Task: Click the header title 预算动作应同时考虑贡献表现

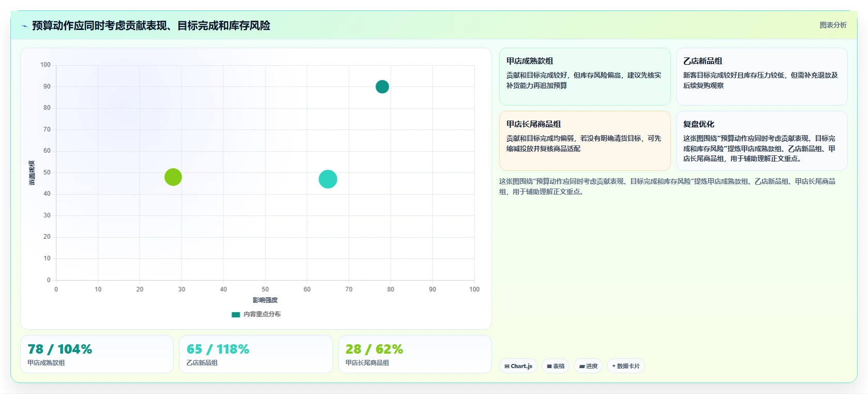Action: click(x=151, y=25)
